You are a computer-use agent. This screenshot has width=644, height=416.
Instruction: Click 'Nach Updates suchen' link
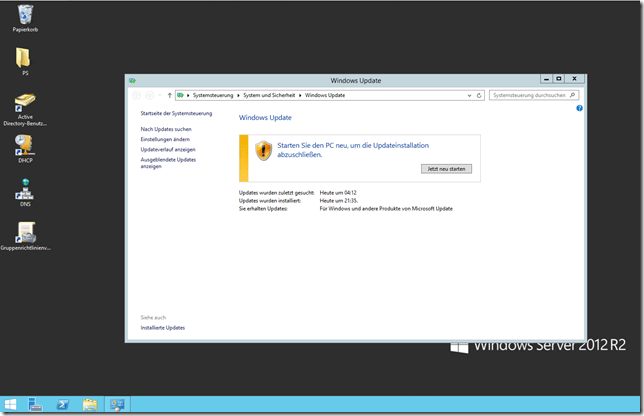[165, 129]
